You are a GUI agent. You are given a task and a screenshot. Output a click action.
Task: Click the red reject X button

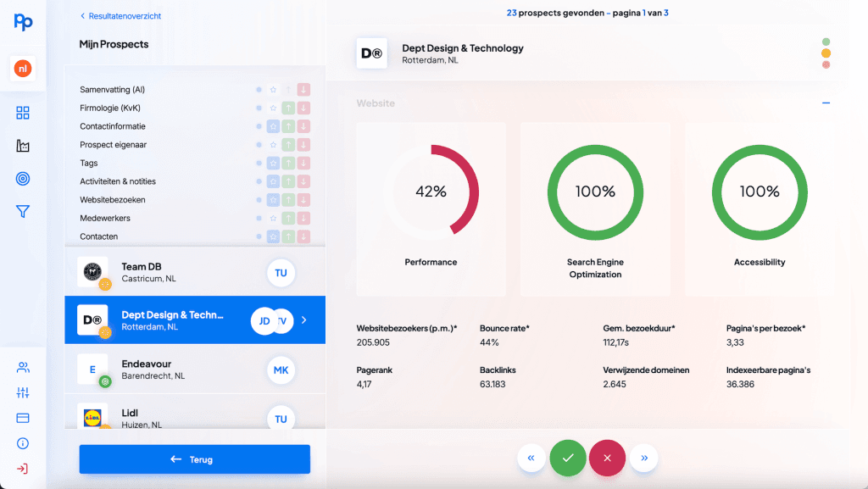pyautogui.click(x=607, y=458)
